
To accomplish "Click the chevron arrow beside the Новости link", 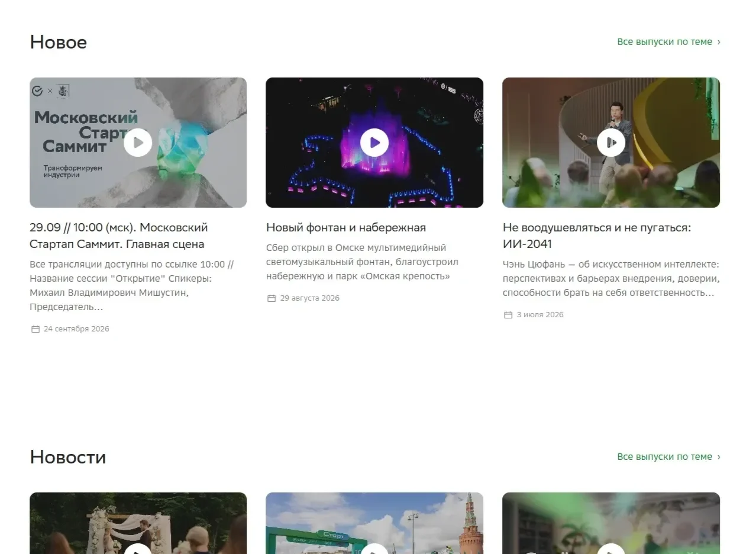I will coord(719,457).
